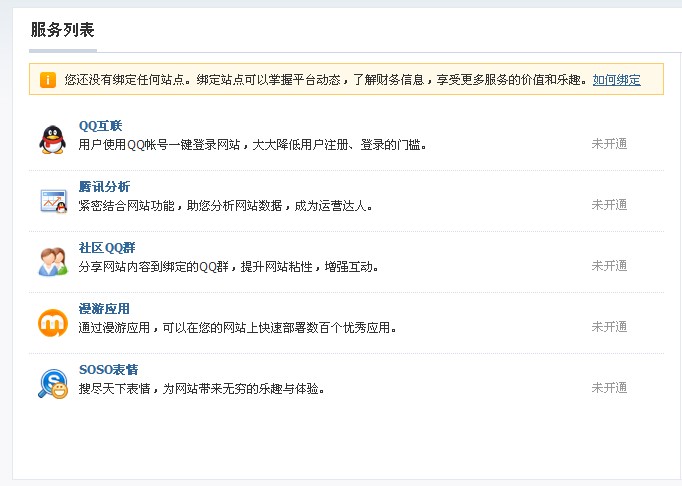Click 未开通 status in the 腾讯分析 row
The width and height of the screenshot is (682, 486).
coord(609,204)
